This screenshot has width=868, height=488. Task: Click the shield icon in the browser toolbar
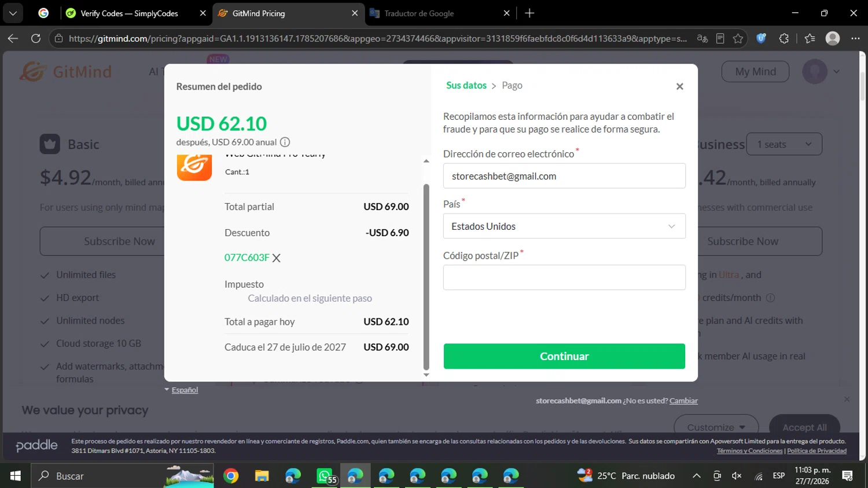762,38
